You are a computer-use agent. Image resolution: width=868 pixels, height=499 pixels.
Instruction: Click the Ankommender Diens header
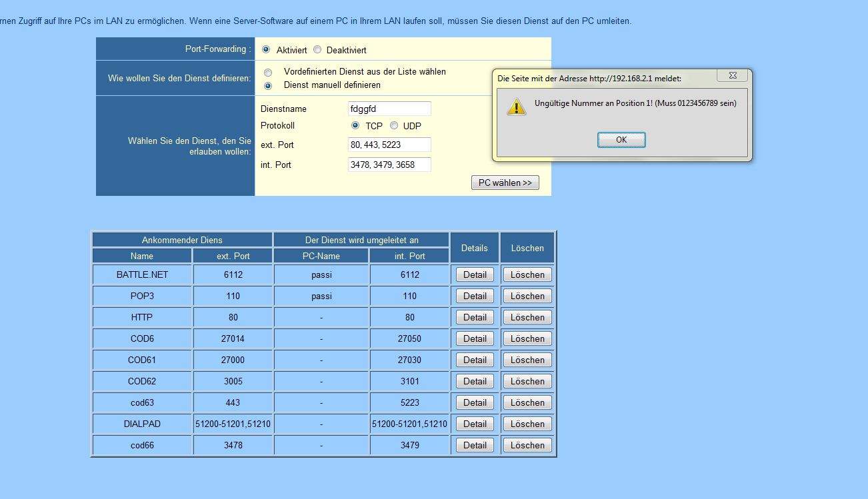(182, 240)
